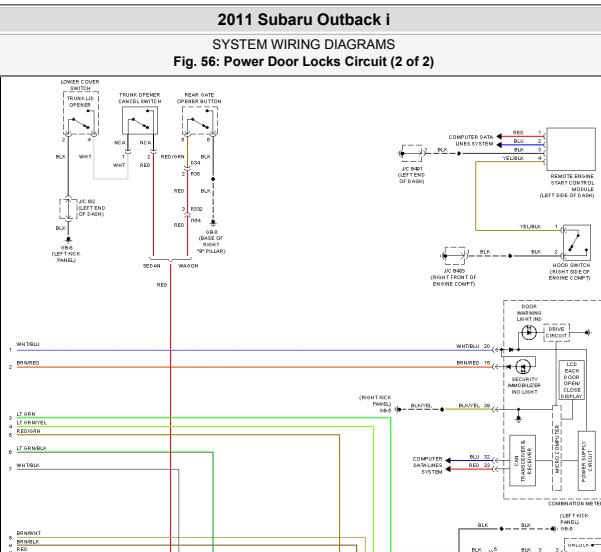Click the "SECURITY IMMOBILIZER IND LIGHT" label

click(x=524, y=385)
